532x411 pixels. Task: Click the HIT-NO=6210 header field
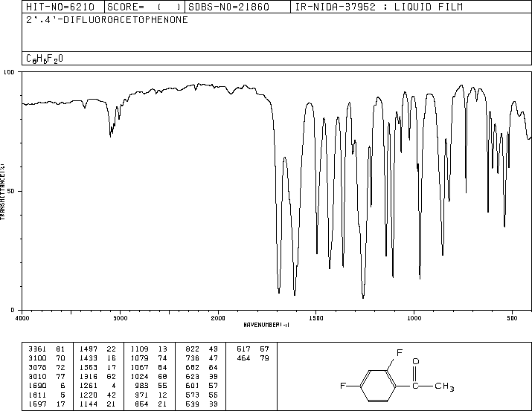63,7
